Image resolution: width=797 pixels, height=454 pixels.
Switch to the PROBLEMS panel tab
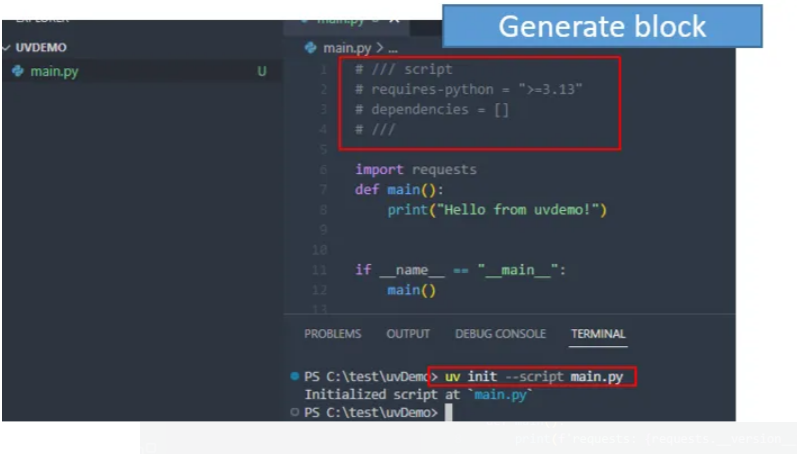pyautogui.click(x=332, y=334)
